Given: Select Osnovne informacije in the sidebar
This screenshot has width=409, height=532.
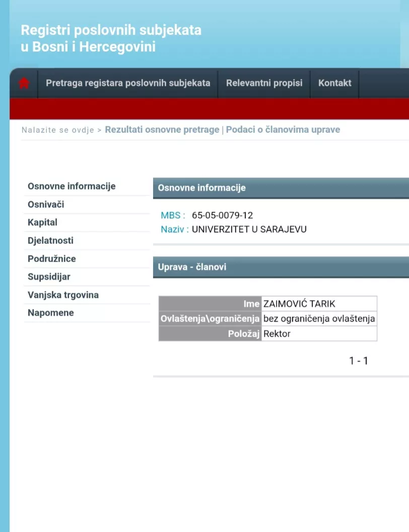Looking at the screenshot, I should 72,186.
